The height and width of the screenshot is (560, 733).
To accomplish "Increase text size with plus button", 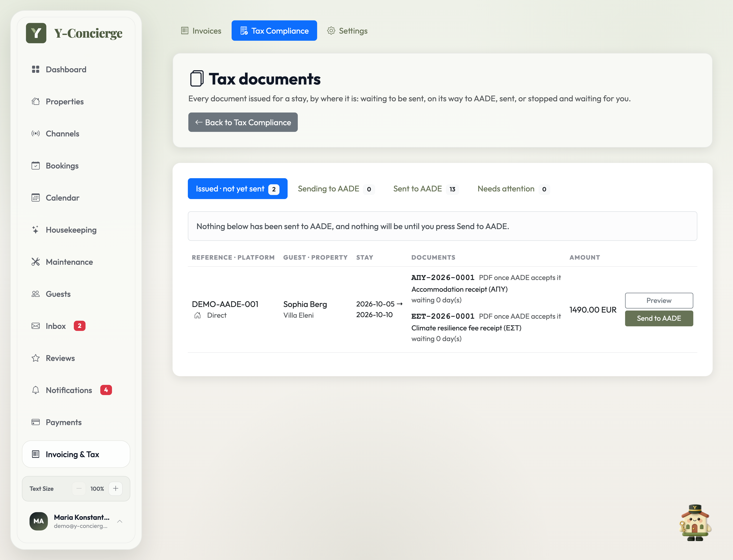I will coord(116,488).
